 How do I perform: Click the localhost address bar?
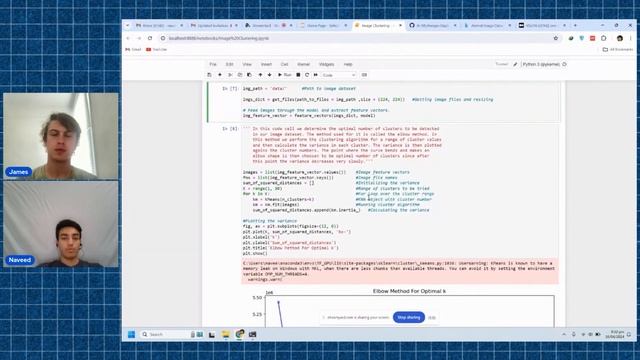[x=355, y=38]
